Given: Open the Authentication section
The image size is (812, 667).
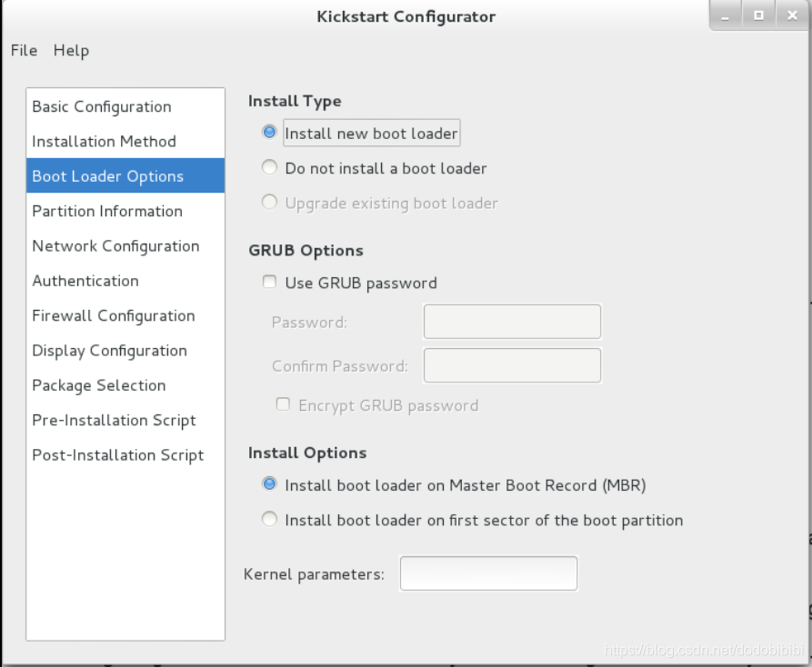Looking at the screenshot, I should [125, 281].
